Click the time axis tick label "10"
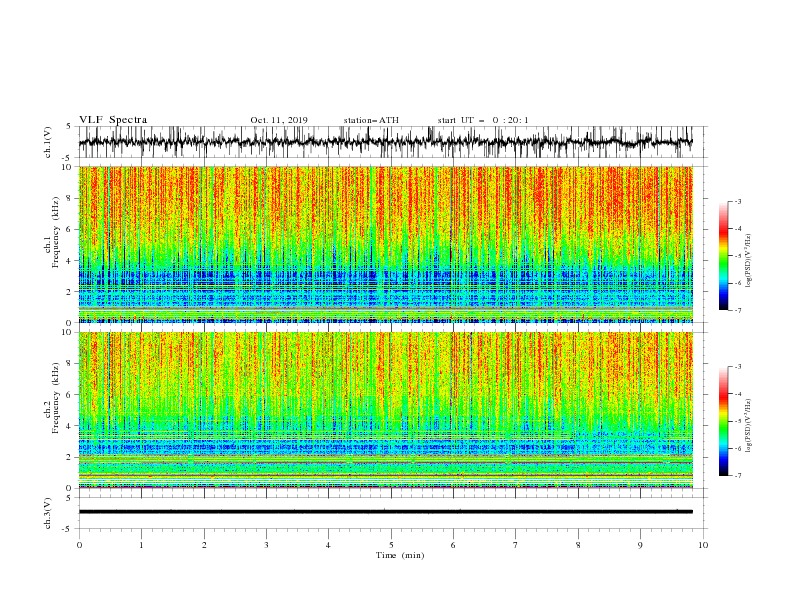The height and width of the screenshot is (612, 792). coord(703,545)
